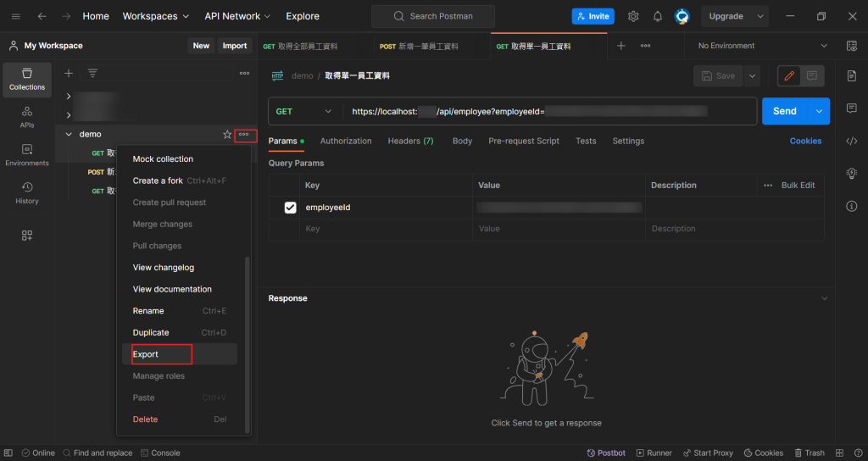The image size is (868, 461).
Task: Open the Workspaces dropdown
Action: (156, 17)
